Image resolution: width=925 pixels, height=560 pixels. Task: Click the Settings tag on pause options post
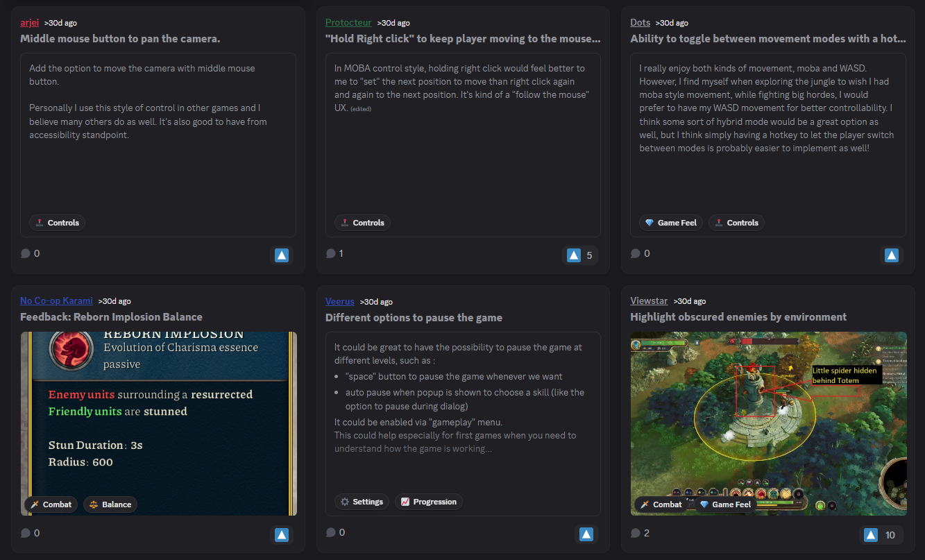(x=362, y=502)
